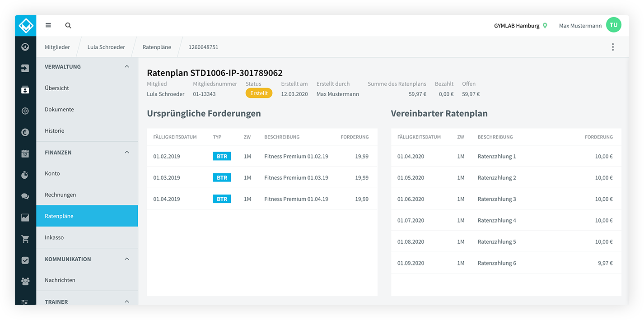The width and height of the screenshot is (644, 320).
Task: Click the chat bubbles sidebar icon
Action: tap(25, 196)
